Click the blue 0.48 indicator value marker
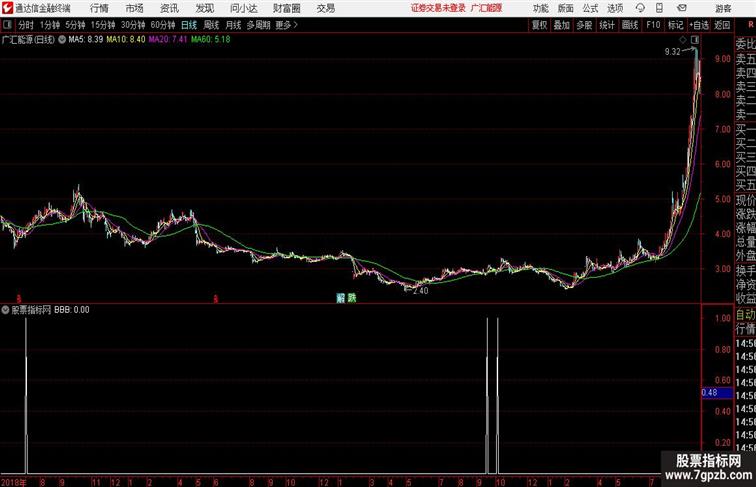Screen dimensions: 756x487 (717, 392)
